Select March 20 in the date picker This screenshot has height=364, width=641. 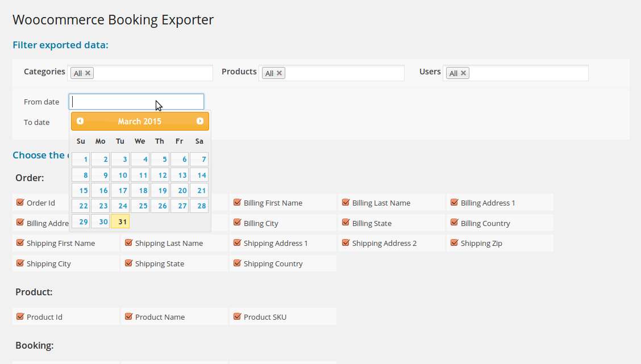tap(179, 191)
